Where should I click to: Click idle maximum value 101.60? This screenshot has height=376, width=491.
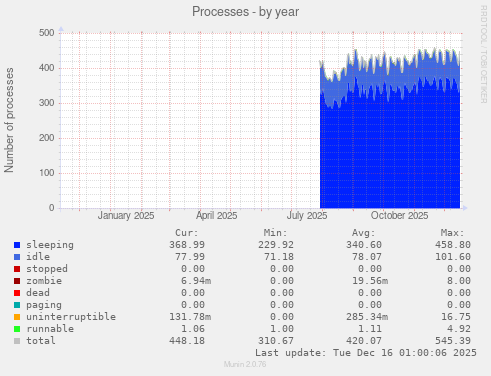tap(453, 257)
